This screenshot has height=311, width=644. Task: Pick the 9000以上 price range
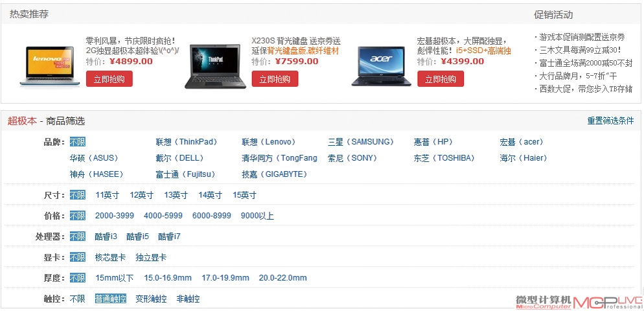click(257, 216)
